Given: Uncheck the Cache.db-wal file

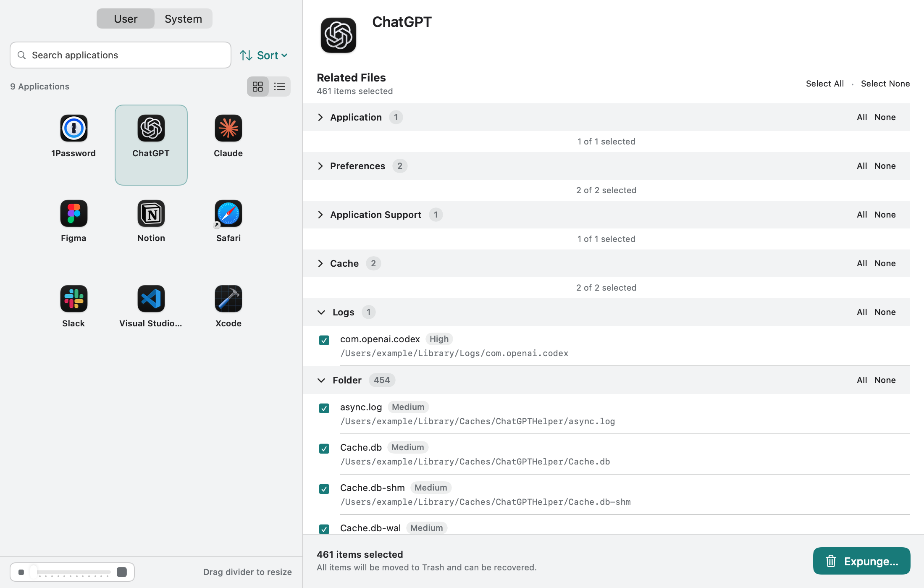Looking at the screenshot, I should 324,529.
